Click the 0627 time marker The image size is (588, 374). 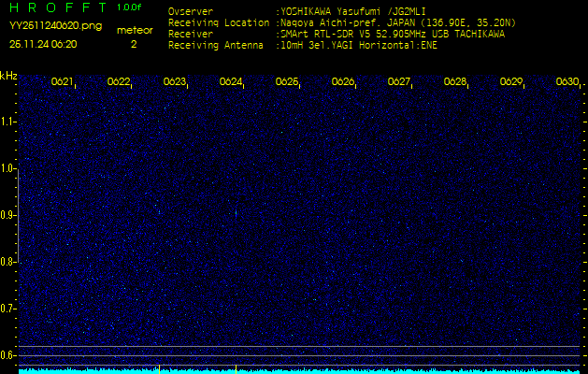[x=398, y=81]
